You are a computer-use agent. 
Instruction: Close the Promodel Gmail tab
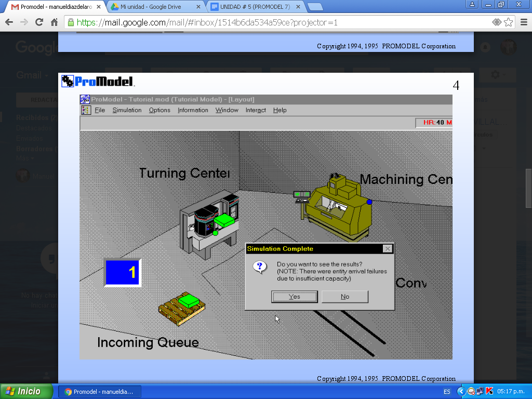tap(99, 7)
